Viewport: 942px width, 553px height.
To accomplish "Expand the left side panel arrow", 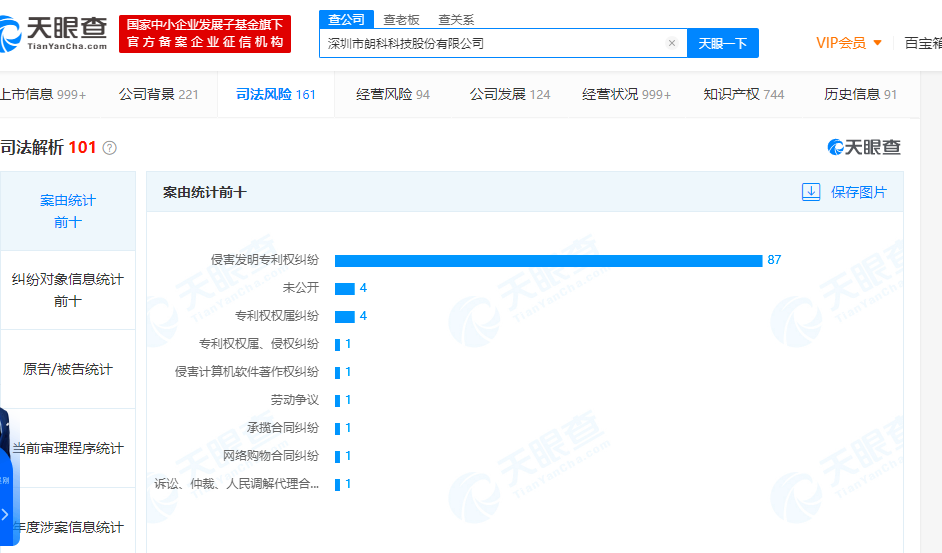I will click(x=5, y=515).
